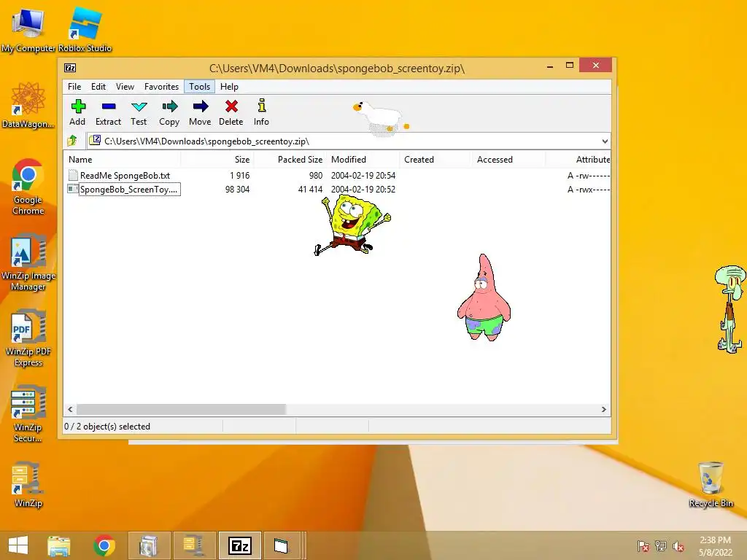Open the Info toolbar icon
The height and width of the screenshot is (560, 747).
pyautogui.click(x=261, y=113)
